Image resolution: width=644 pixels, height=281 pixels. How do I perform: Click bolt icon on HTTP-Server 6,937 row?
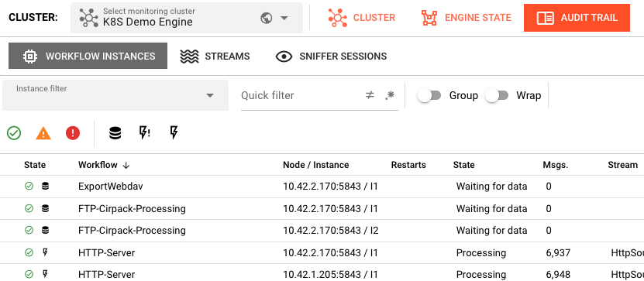click(x=45, y=252)
